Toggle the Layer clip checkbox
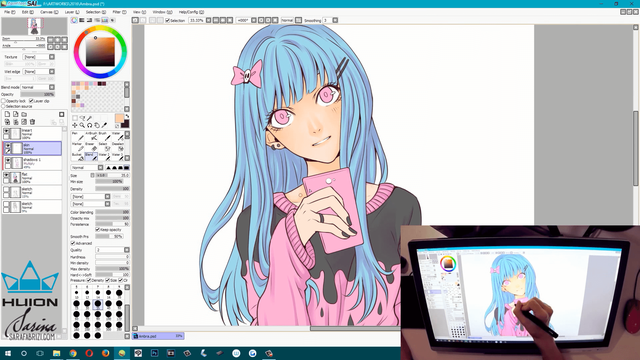Screen dimensions: 640x360 point(31,101)
